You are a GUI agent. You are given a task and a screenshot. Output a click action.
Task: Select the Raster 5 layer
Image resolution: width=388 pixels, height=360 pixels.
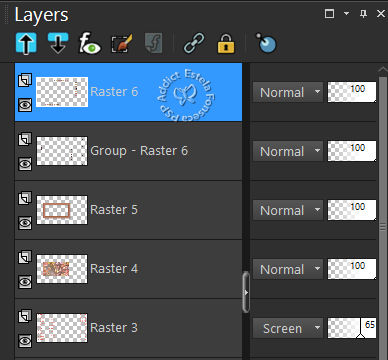128,210
